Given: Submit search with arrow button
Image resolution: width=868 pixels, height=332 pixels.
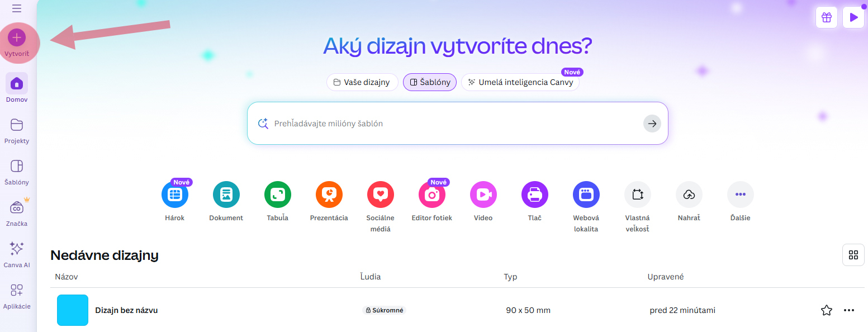Looking at the screenshot, I should coord(652,124).
